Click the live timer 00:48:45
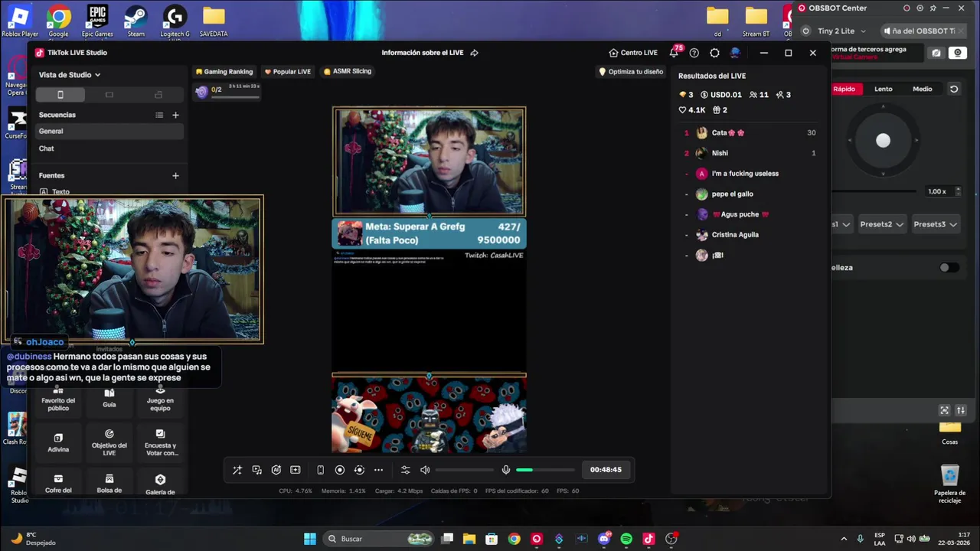The height and width of the screenshot is (551, 980). (606, 470)
